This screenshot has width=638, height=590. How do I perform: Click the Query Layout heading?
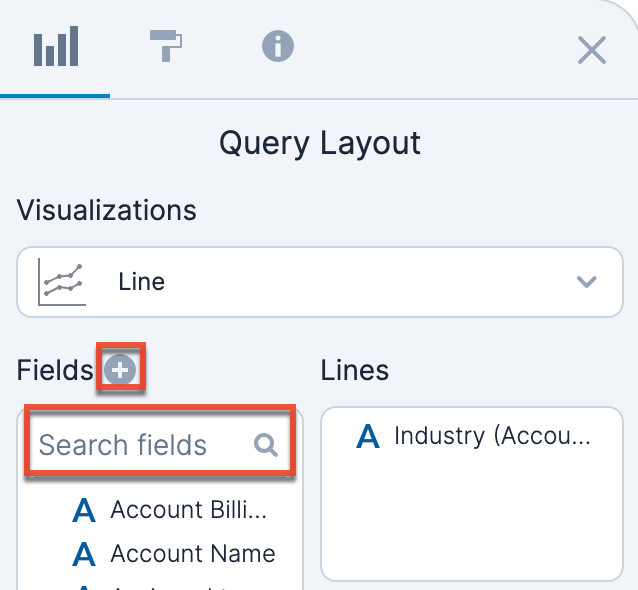click(320, 143)
